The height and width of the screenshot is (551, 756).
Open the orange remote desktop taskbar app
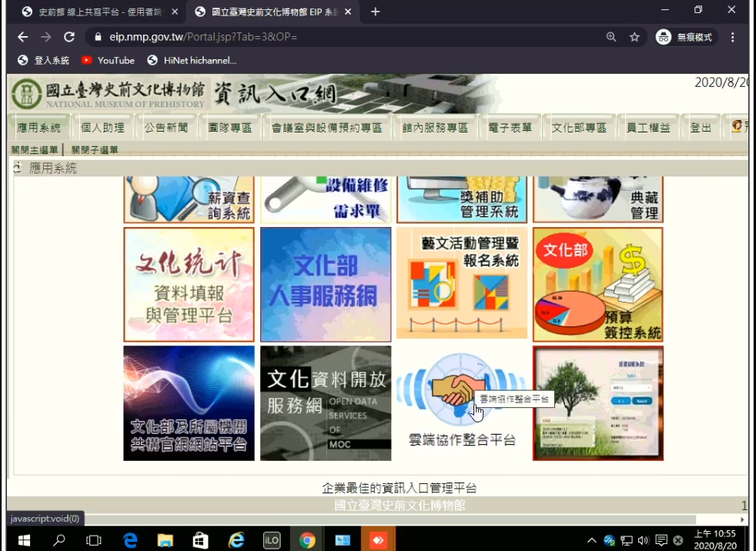378,540
